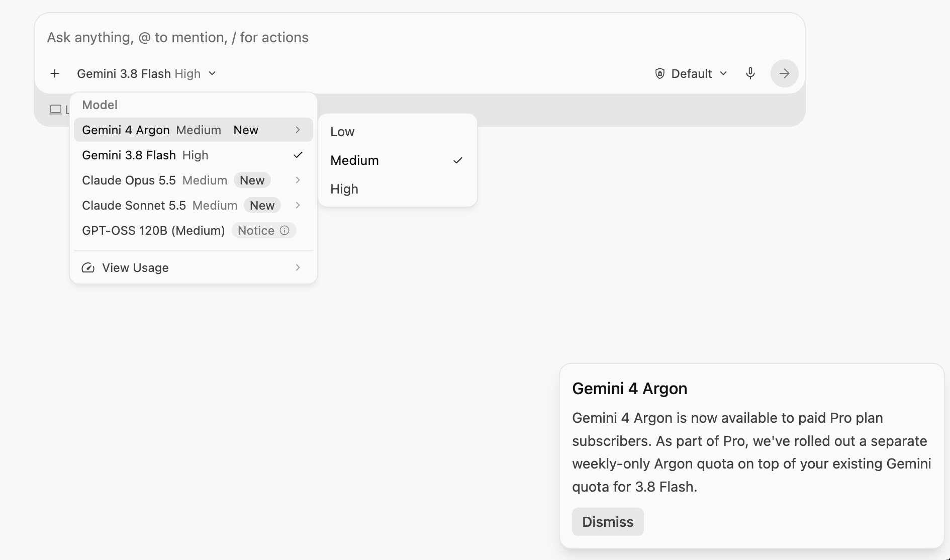The height and width of the screenshot is (560, 950).
Task: Click New badge on Claude Sonnet 5.5
Action: click(262, 205)
